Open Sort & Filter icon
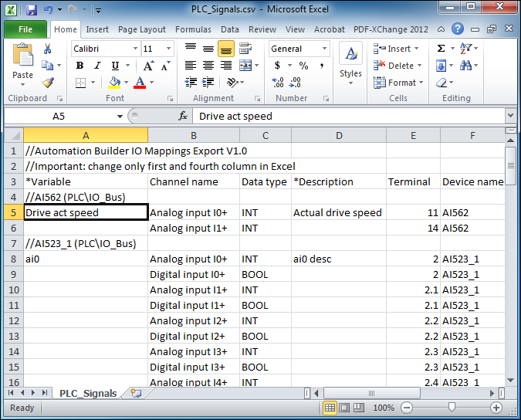This screenshot has width=521, height=420. 466,49
